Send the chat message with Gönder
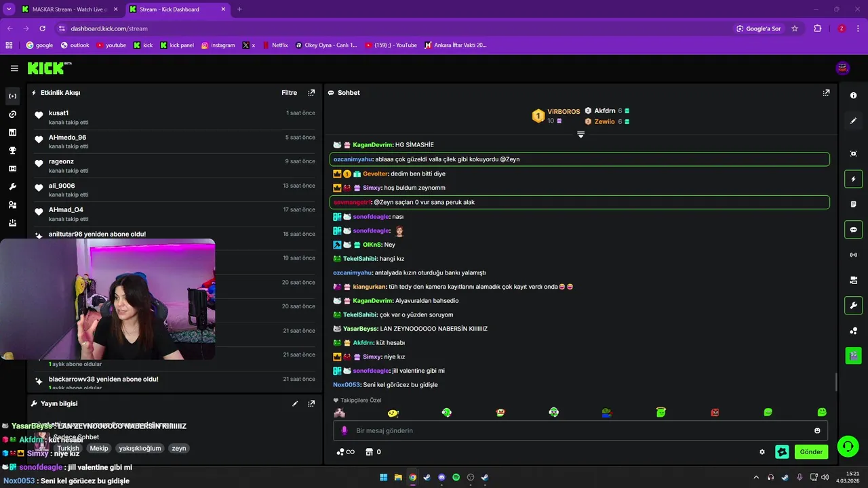Image resolution: width=868 pixels, height=488 pixels. coord(811,452)
